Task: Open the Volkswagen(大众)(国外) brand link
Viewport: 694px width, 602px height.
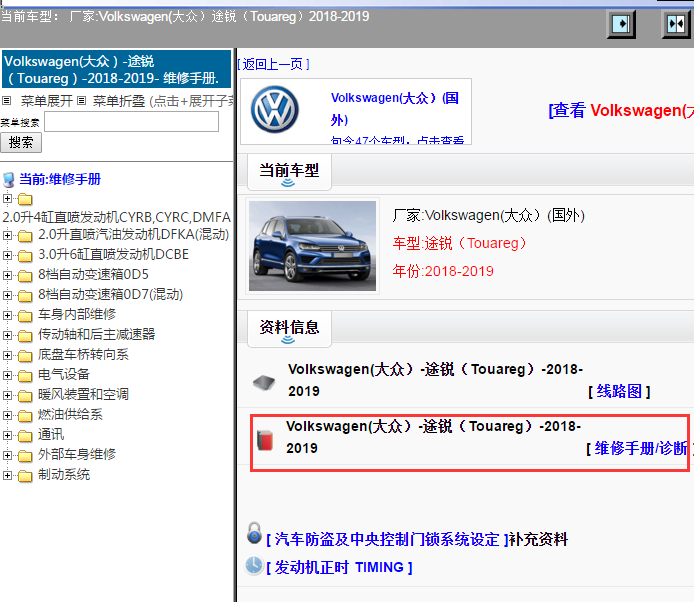Action: tap(395, 108)
